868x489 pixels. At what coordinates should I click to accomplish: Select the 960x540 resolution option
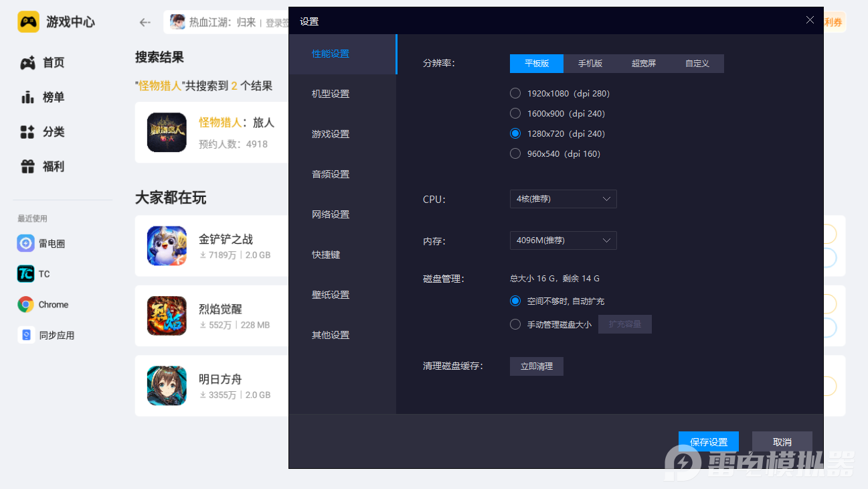[515, 154]
